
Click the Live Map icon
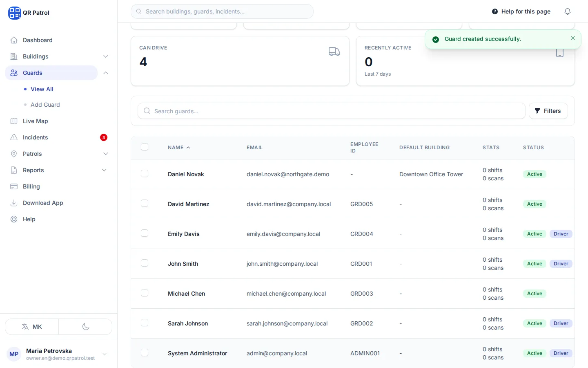[x=14, y=121]
